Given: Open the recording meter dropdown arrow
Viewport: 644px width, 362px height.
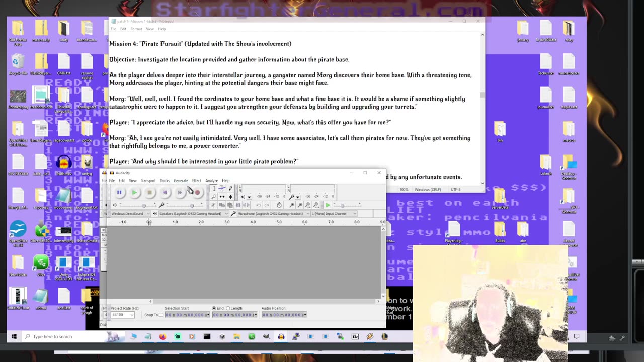Looking at the screenshot, I should pyautogui.click(x=297, y=197).
